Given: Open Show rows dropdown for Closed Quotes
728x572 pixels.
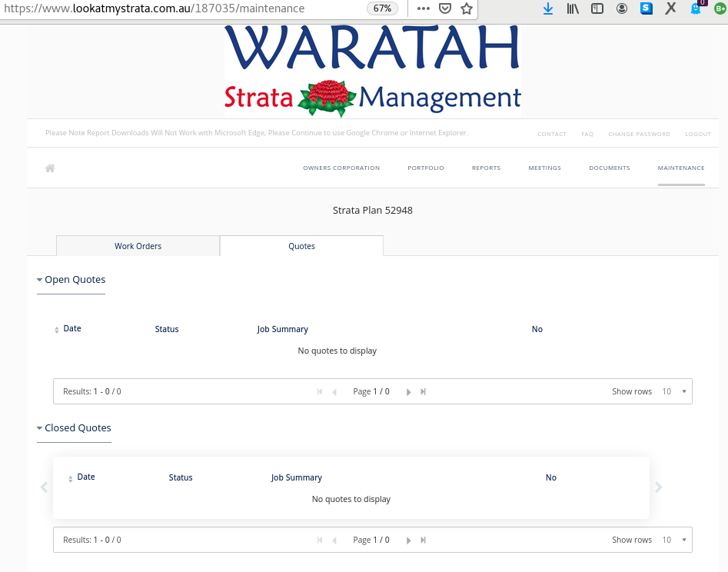Looking at the screenshot, I should point(673,540).
